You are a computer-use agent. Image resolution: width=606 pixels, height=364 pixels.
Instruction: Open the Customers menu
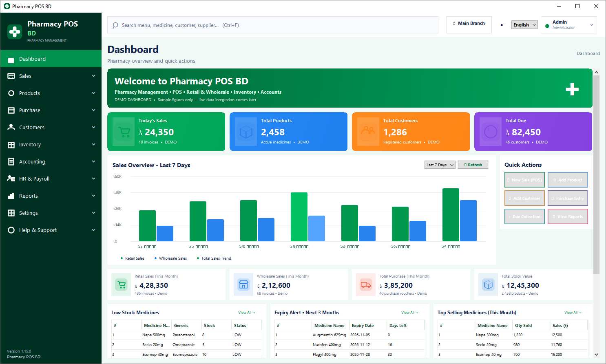51,127
